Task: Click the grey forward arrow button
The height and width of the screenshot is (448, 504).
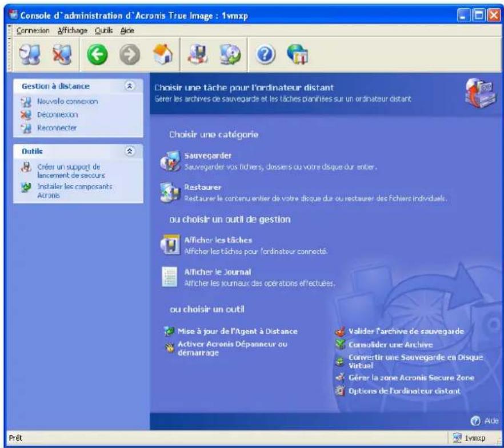Action: click(130, 54)
